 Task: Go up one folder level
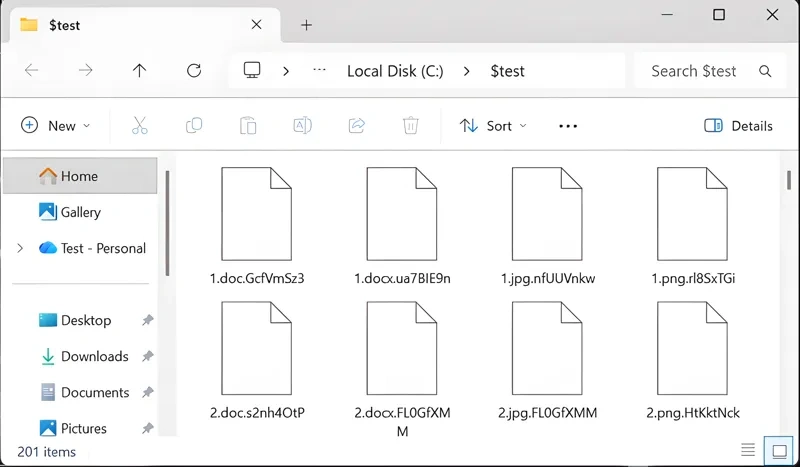pyautogui.click(x=139, y=71)
